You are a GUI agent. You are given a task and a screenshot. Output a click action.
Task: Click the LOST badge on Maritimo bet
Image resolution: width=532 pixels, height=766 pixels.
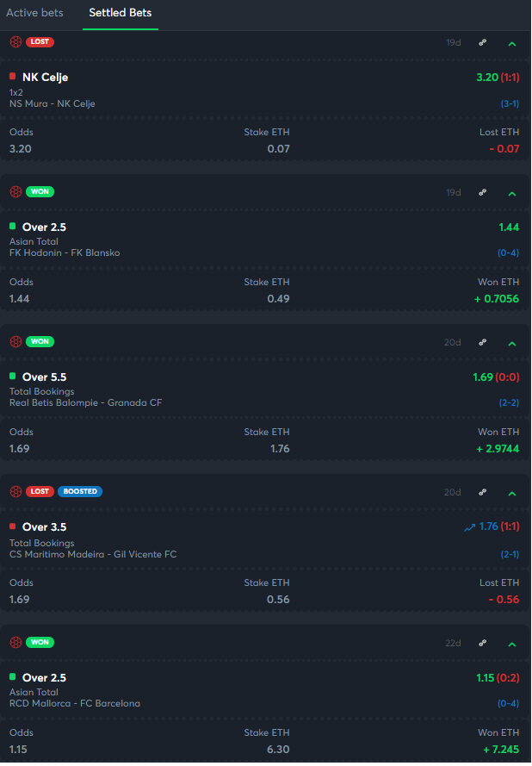coord(40,492)
